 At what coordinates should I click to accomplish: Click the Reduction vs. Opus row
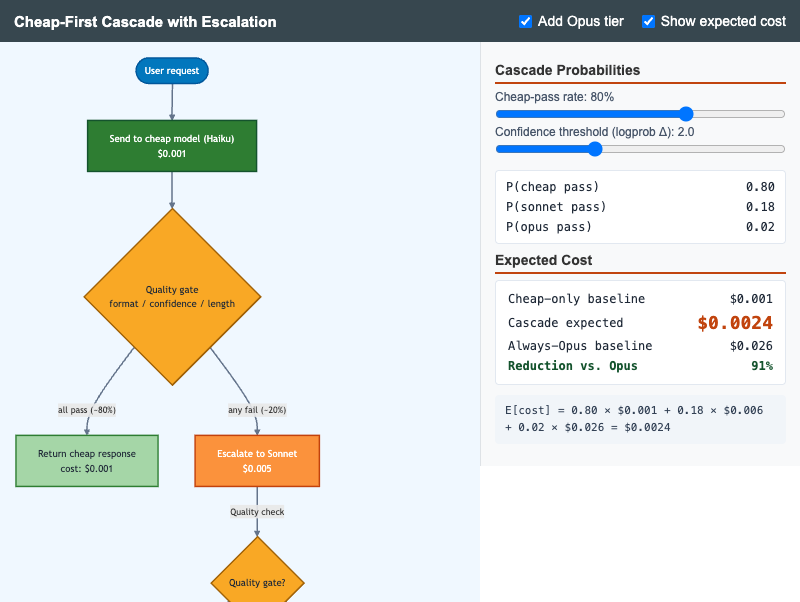tap(640, 366)
